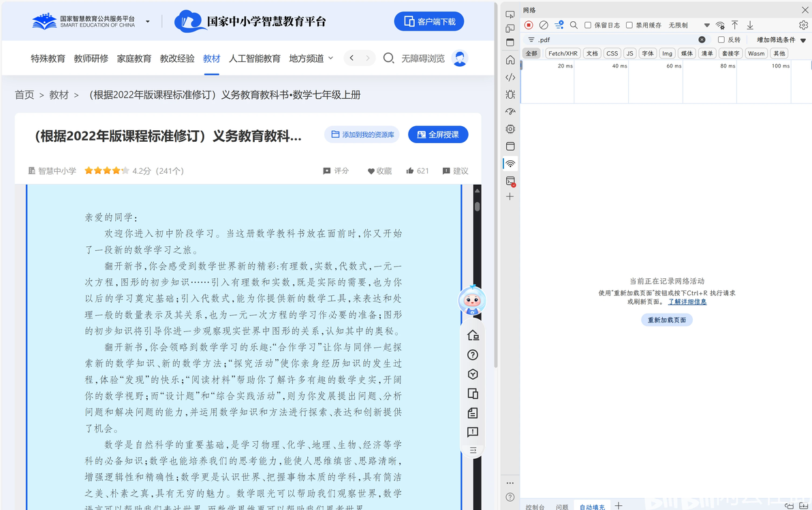The height and width of the screenshot is (510, 812).
Task: Select Fetch/XHR filter
Action: pyautogui.click(x=563, y=53)
